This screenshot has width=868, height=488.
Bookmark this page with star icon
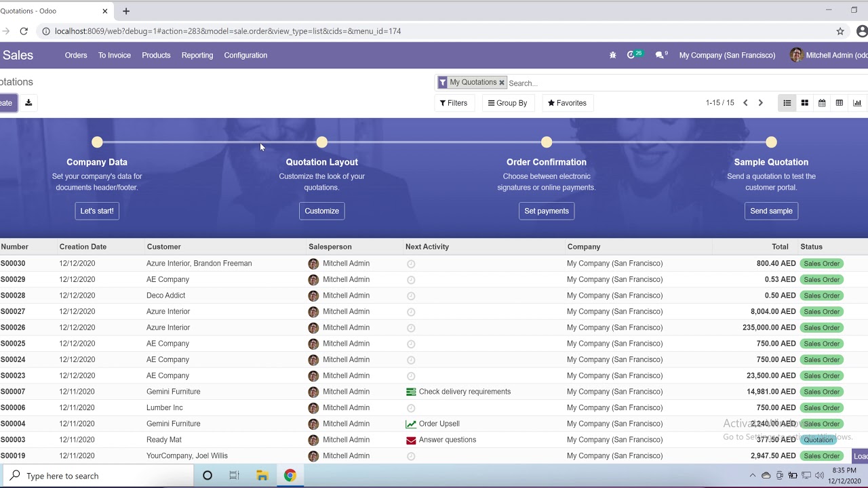[840, 31]
